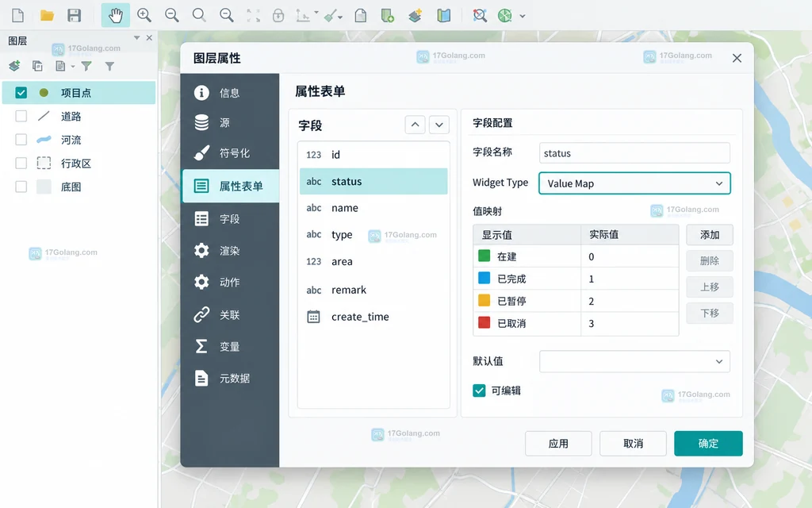Click the 取消 button
Viewport: 812px width, 508px height.
[x=633, y=444]
